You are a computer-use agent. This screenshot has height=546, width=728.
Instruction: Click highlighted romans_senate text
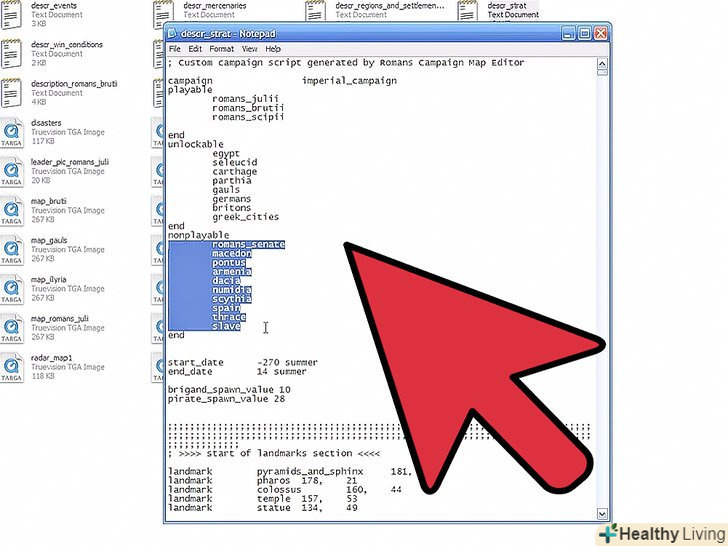point(248,244)
